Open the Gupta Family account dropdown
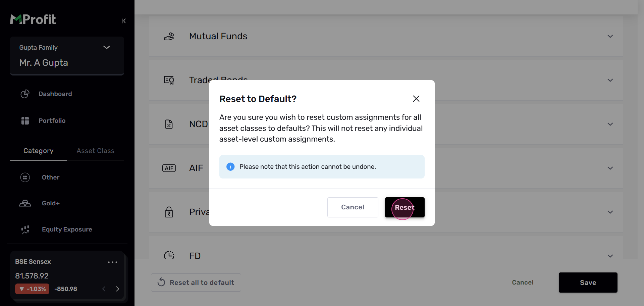This screenshot has width=644, height=306. click(x=107, y=47)
